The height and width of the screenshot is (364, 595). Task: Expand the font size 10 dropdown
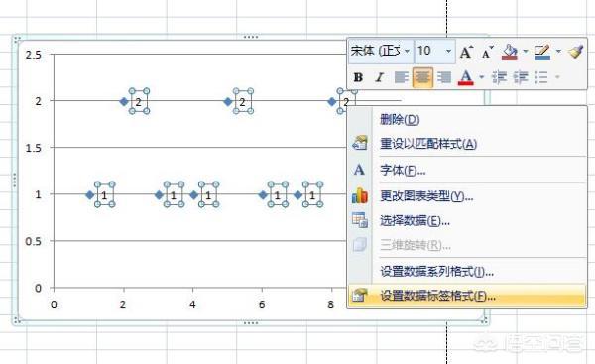tap(448, 51)
